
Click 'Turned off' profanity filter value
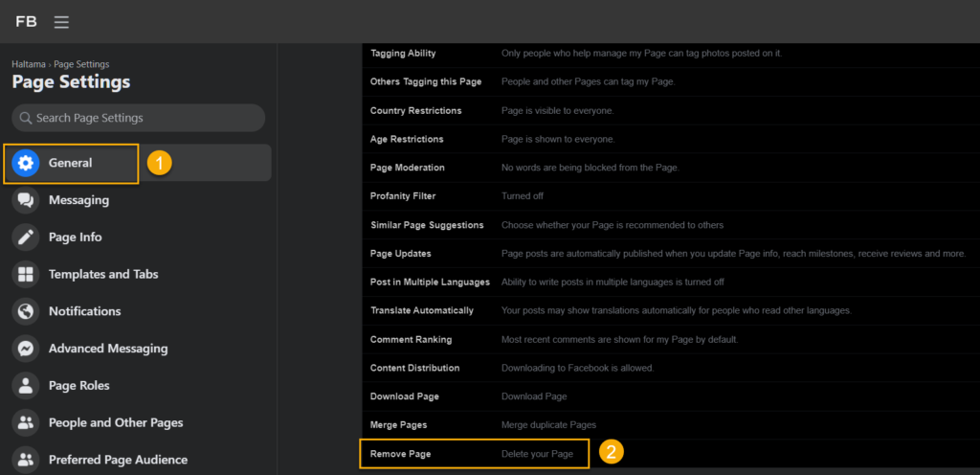523,195
